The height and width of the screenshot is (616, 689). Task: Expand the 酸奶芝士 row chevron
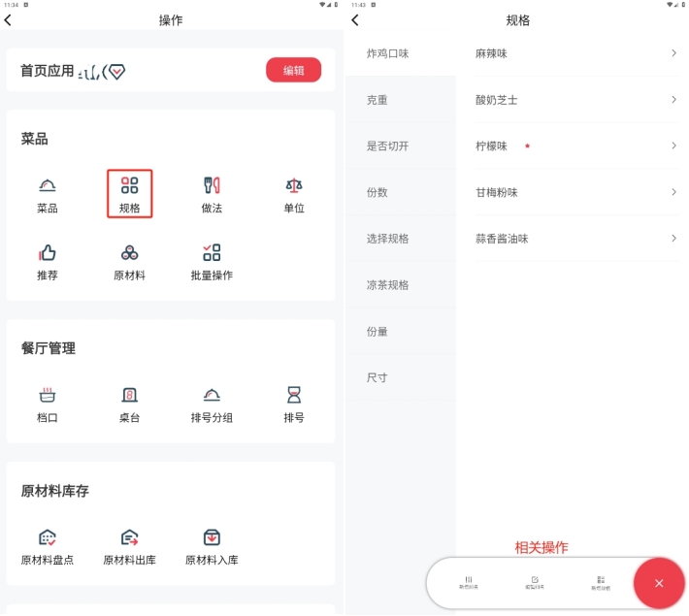tap(673, 100)
